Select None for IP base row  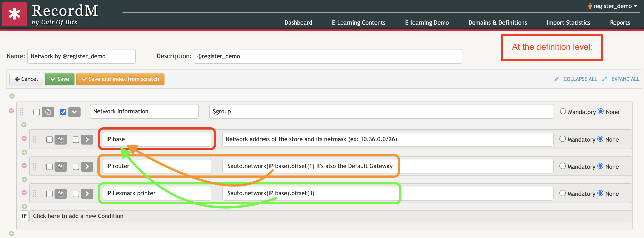(600, 139)
